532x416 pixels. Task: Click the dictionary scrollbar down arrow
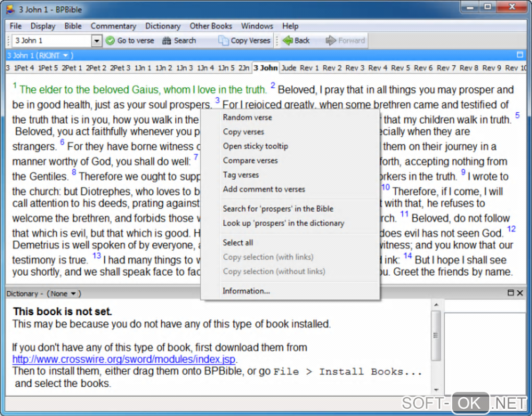coord(437,390)
